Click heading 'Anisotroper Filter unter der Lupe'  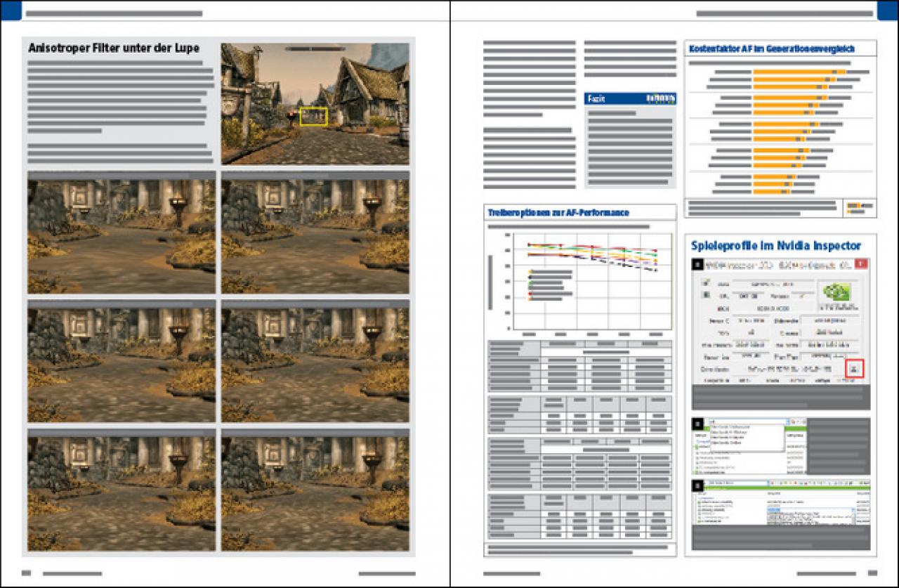point(114,48)
